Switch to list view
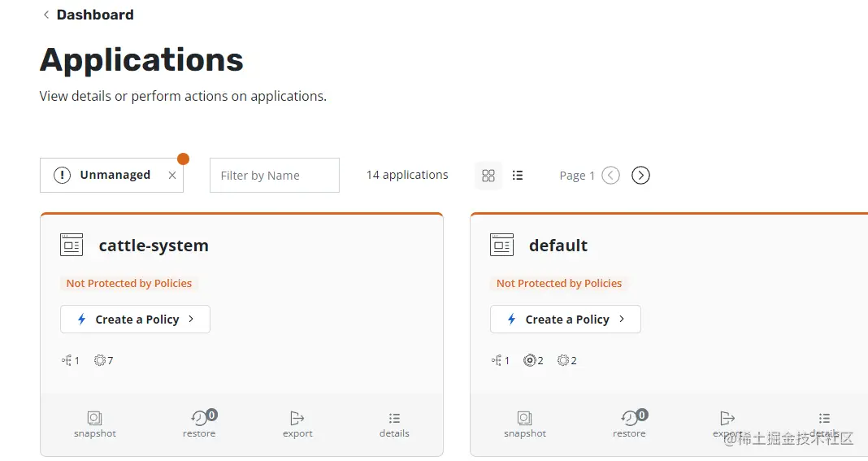 518,176
